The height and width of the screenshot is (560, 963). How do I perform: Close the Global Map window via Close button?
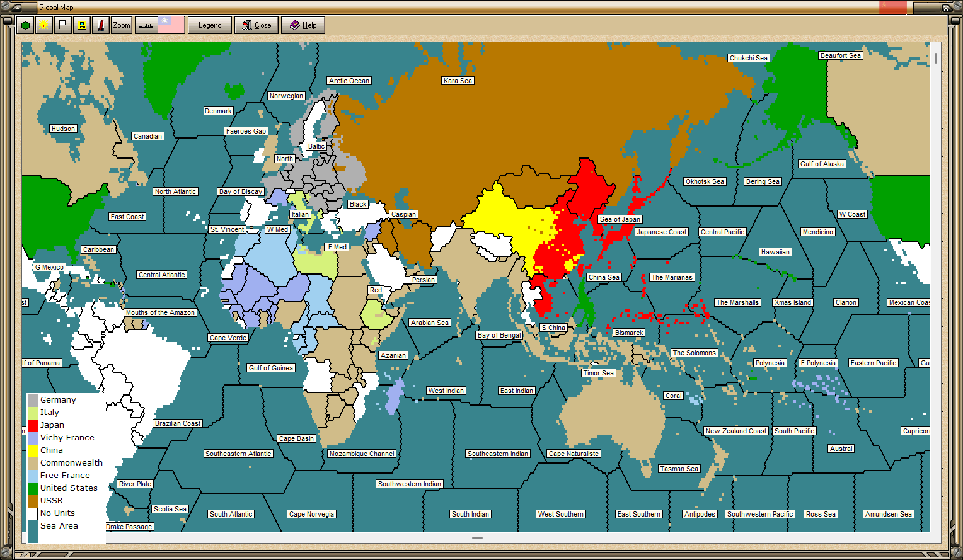click(x=257, y=25)
